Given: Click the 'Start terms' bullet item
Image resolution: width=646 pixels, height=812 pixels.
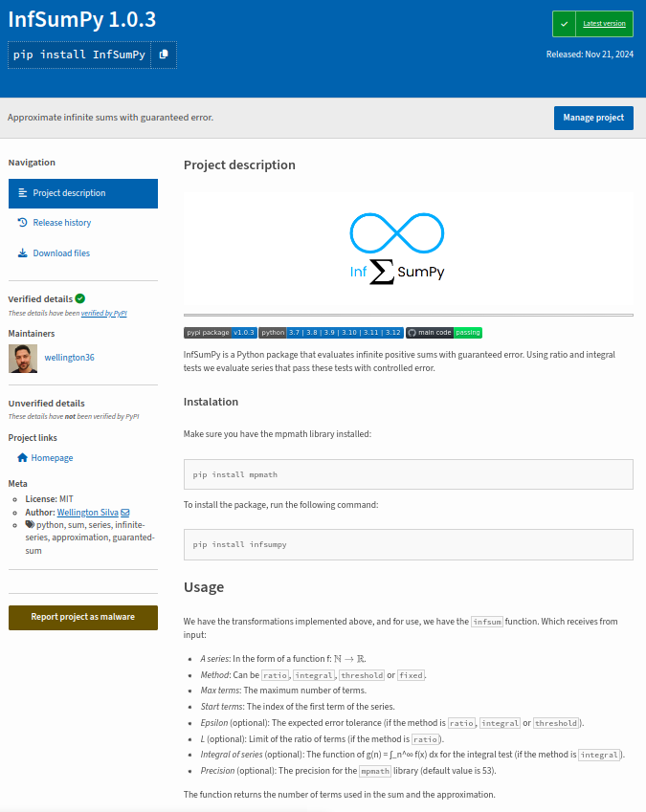Looking at the screenshot, I should (x=298, y=707).
